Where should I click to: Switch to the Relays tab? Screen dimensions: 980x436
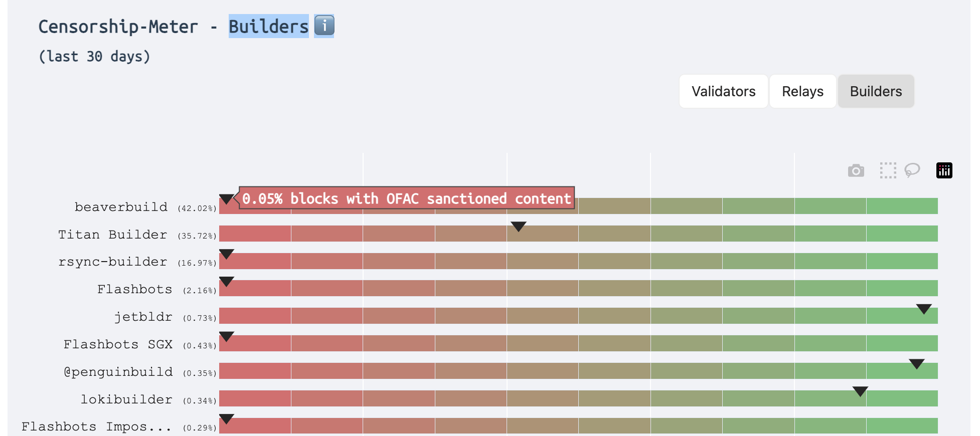(x=802, y=91)
